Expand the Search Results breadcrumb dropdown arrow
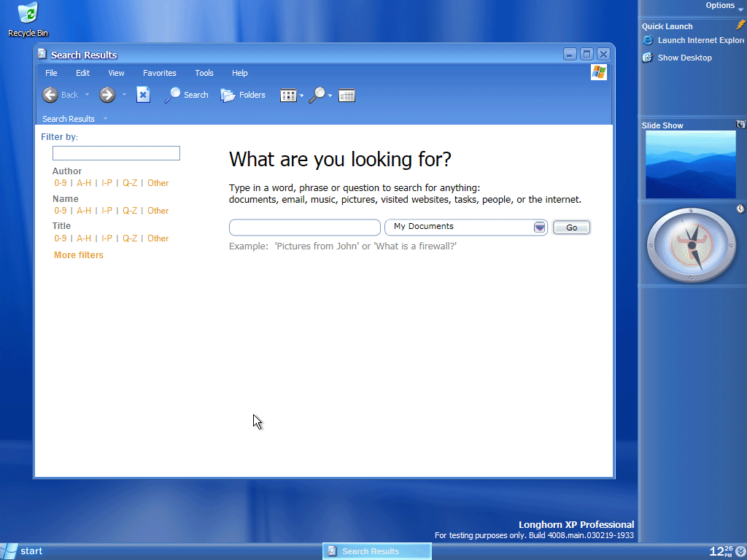Screen dimensions: 747x560 click(x=105, y=119)
